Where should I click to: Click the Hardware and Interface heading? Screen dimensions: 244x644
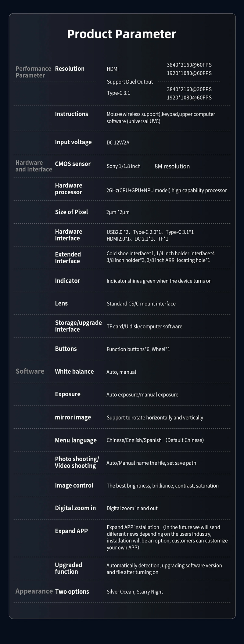[x=34, y=166]
